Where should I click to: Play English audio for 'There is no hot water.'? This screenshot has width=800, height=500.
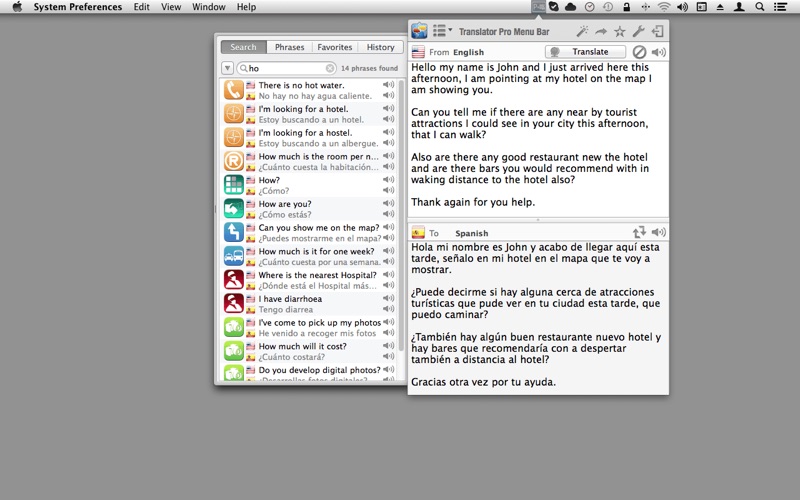click(x=389, y=85)
